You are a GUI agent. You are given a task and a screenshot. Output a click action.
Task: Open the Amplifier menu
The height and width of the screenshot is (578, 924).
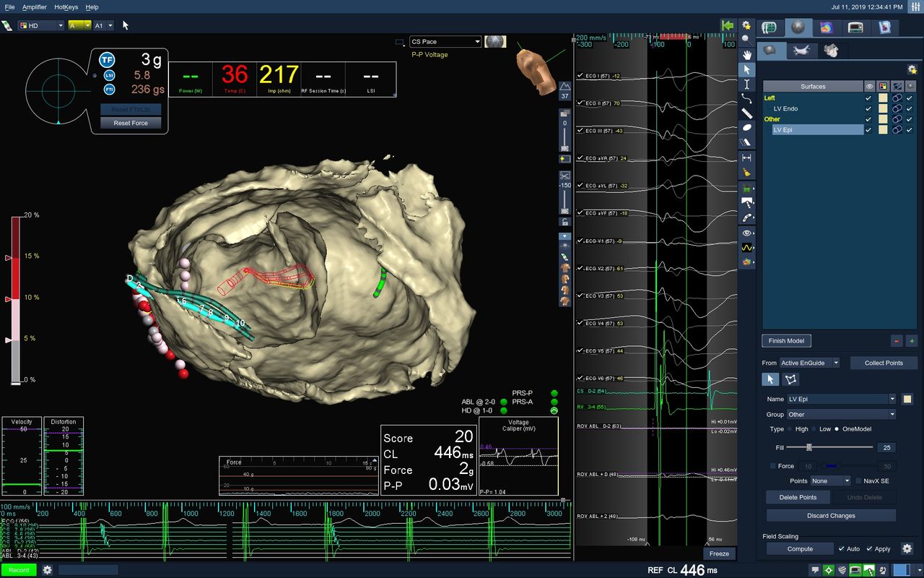tap(34, 7)
